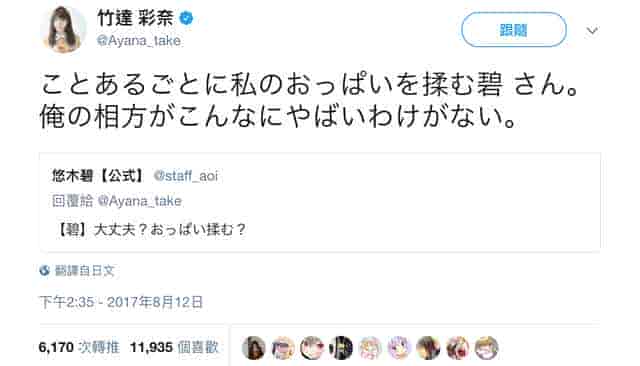
Task: Click the sixth liker avatar with purple hair
Action: 399,348
